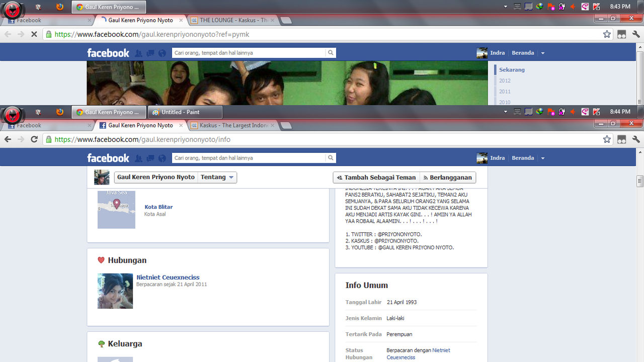Image resolution: width=644 pixels, height=362 pixels.
Task: Click the Berlangganan subscribe button
Action: [447, 177]
